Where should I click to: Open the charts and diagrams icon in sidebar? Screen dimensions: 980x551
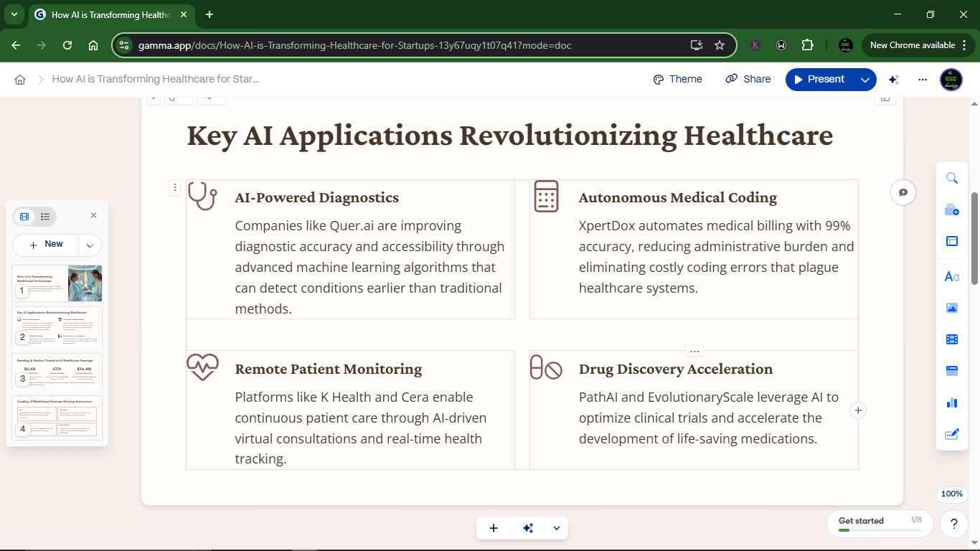click(x=952, y=402)
